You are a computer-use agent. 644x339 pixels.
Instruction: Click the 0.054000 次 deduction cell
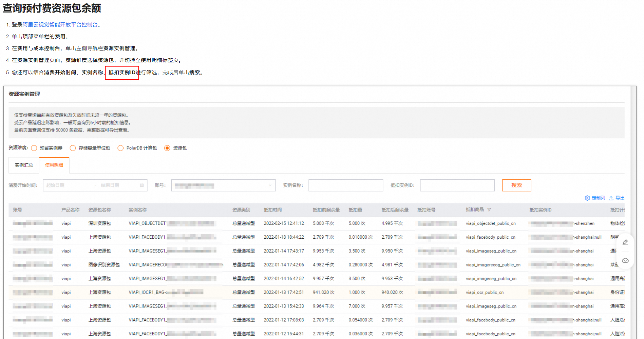(x=361, y=320)
